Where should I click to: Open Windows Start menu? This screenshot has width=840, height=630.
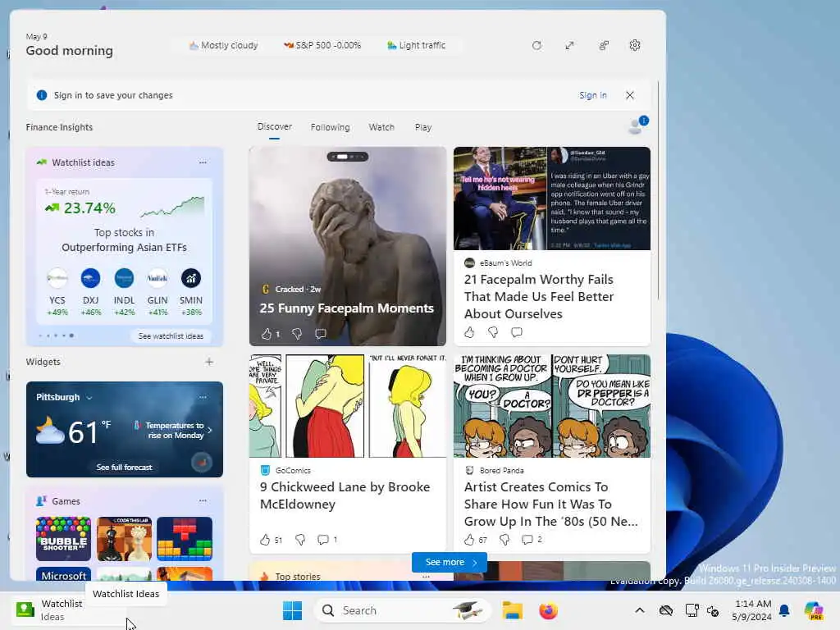[x=293, y=610]
